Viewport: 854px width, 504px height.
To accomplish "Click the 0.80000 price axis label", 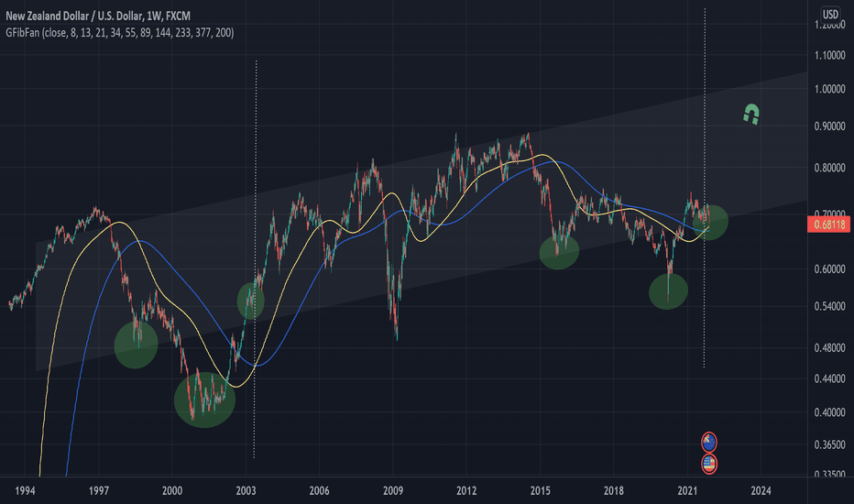I will (x=829, y=168).
